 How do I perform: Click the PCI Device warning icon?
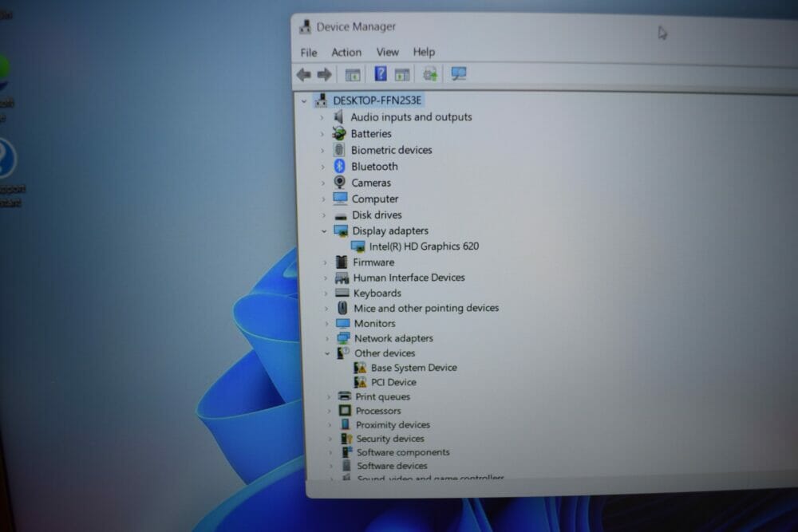click(x=360, y=381)
